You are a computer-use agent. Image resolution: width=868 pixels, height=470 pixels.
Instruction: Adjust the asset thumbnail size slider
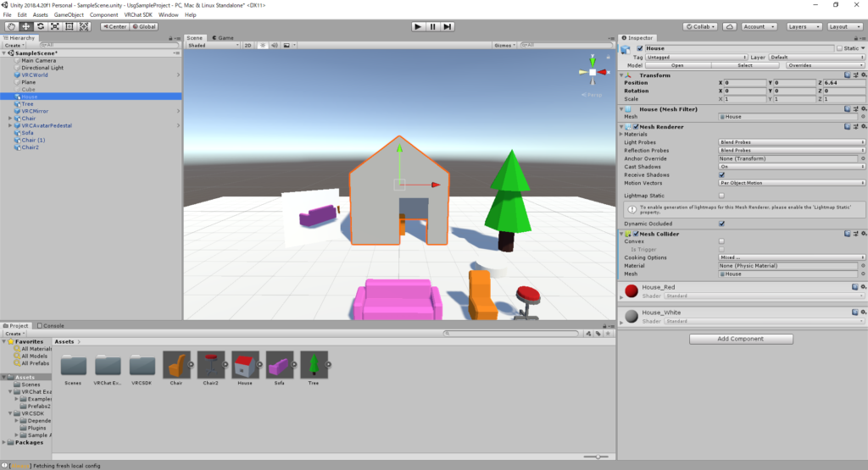coord(598,456)
